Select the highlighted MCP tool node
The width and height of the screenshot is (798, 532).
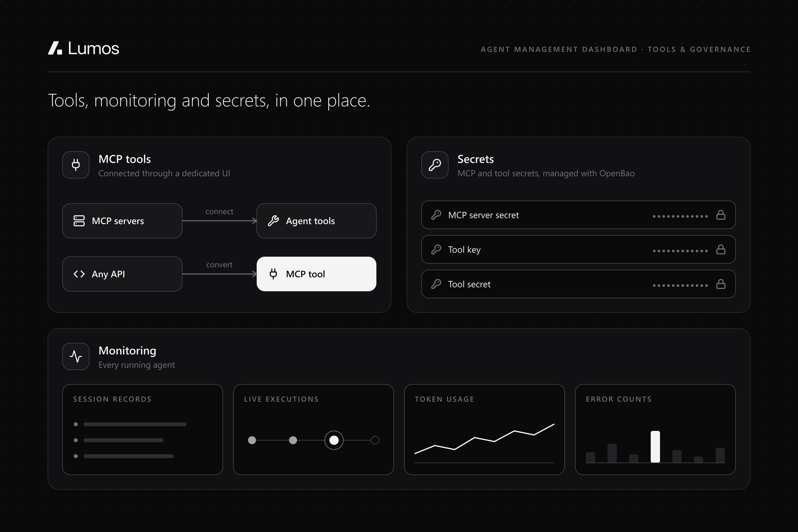coord(316,274)
